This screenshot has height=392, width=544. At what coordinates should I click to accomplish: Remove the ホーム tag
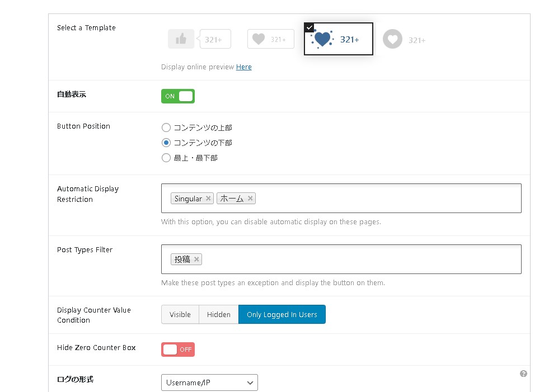[250, 199]
